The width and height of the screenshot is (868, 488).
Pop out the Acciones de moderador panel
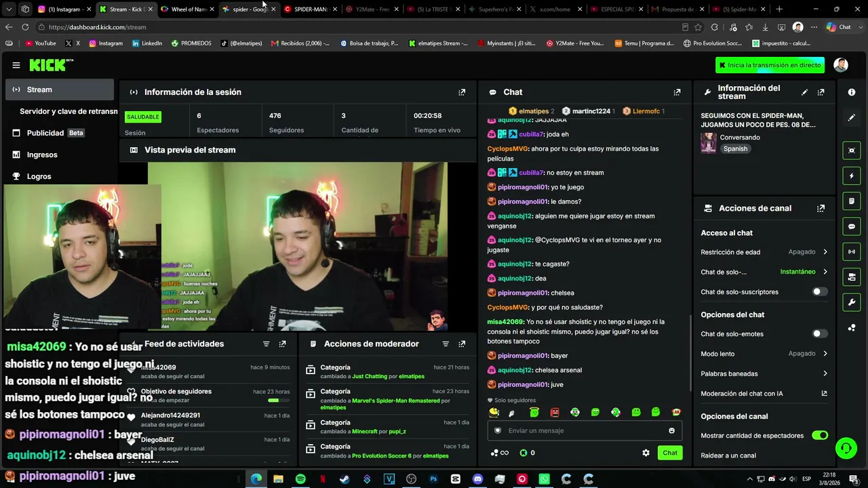[x=462, y=344]
